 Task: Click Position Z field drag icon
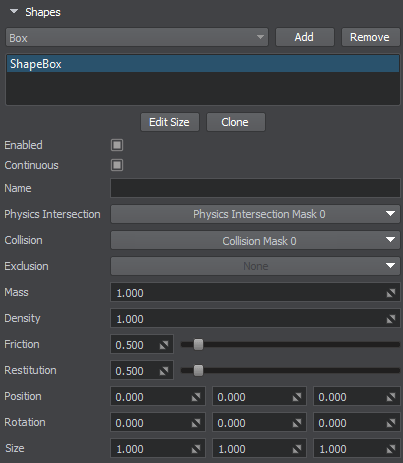[x=391, y=397]
